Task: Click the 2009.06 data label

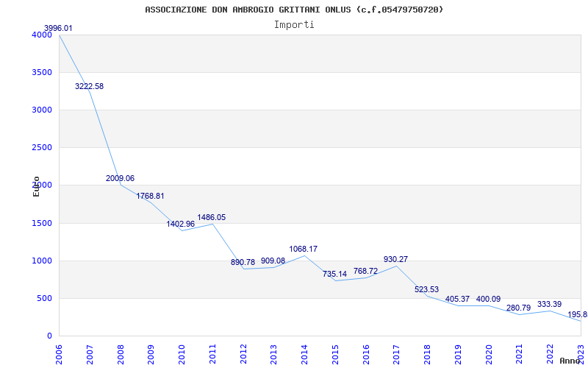Action: [120, 178]
